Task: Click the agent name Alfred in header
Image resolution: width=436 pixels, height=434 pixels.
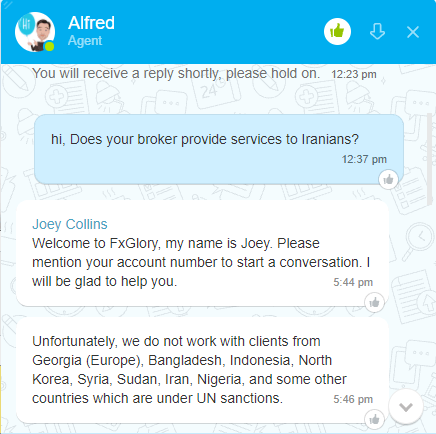Action: [91, 23]
